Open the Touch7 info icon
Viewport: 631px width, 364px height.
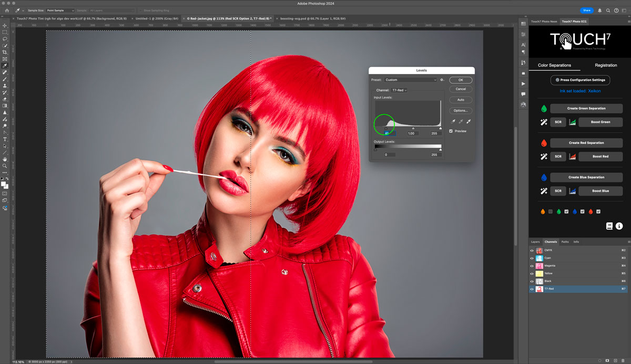tap(619, 226)
